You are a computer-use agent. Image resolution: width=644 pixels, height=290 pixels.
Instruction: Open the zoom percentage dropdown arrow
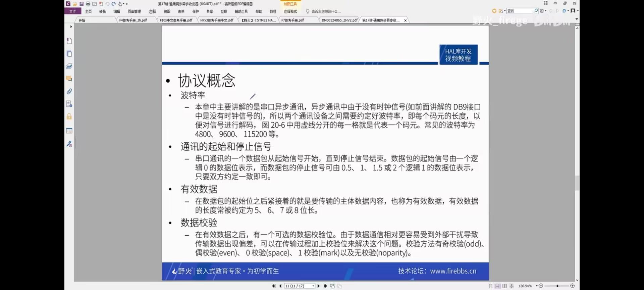point(537,286)
